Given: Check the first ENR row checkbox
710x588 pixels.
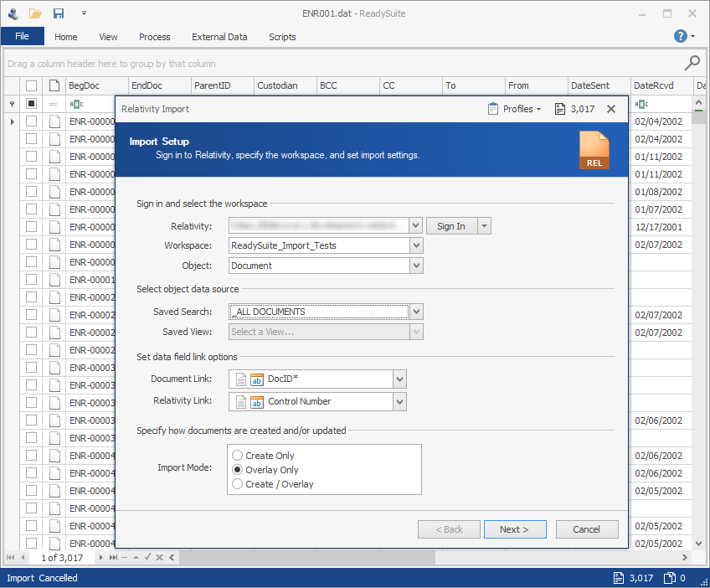Looking at the screenshot, I should click(31, 121).
